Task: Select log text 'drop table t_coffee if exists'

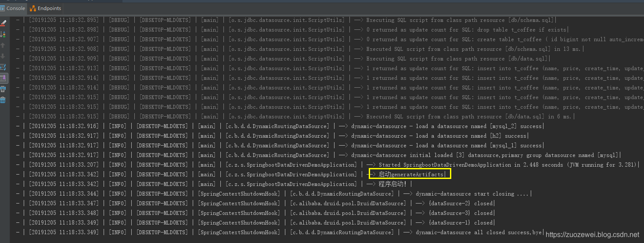Action: pyautogui.click(x=522, y=30)
